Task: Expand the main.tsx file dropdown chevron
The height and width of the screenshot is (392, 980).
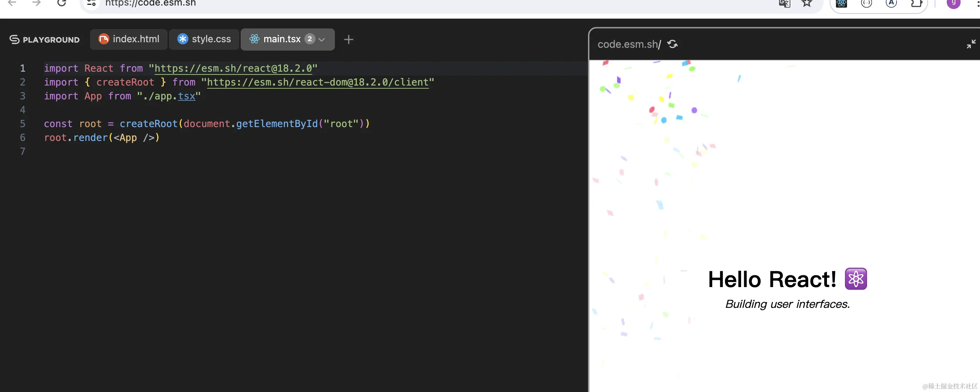Action: point(322,39)
